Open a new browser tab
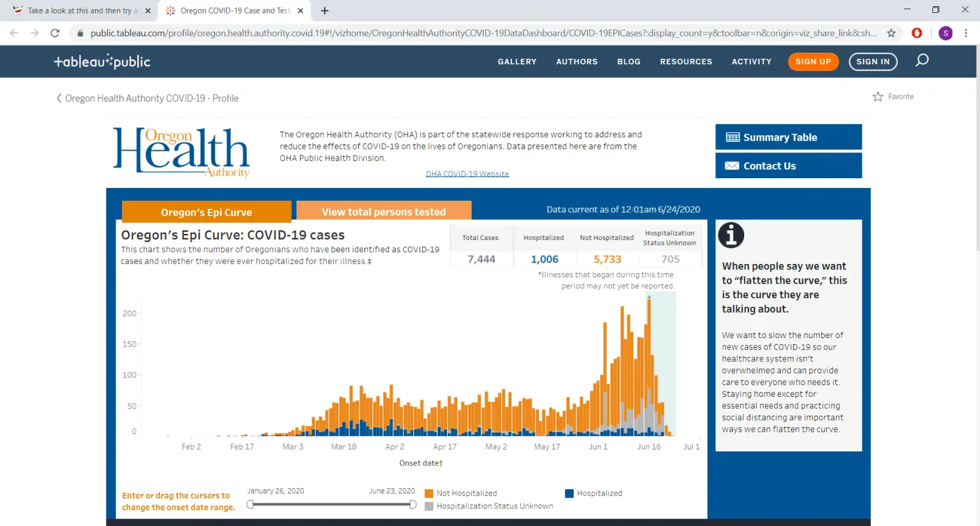Viewport: 980px width, 526px height. click(x=325, y=10)
